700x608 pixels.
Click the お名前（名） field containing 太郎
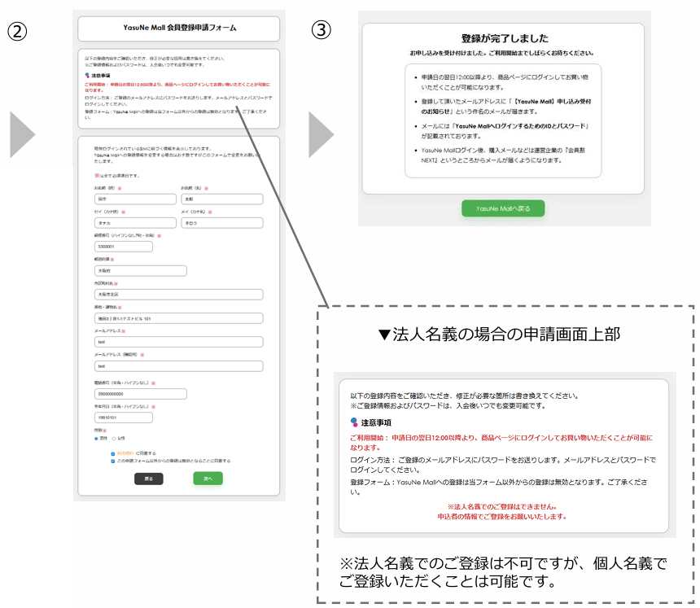(221, 199)
